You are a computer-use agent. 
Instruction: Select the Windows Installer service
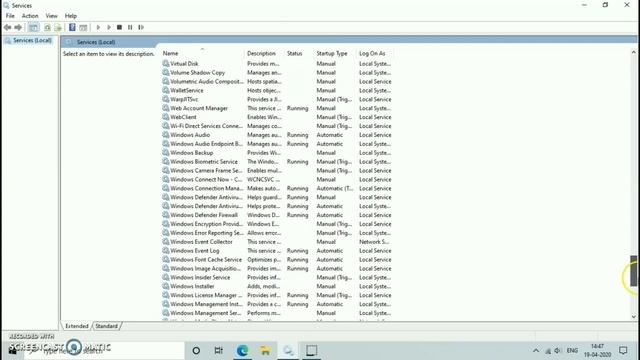point(277,286)
